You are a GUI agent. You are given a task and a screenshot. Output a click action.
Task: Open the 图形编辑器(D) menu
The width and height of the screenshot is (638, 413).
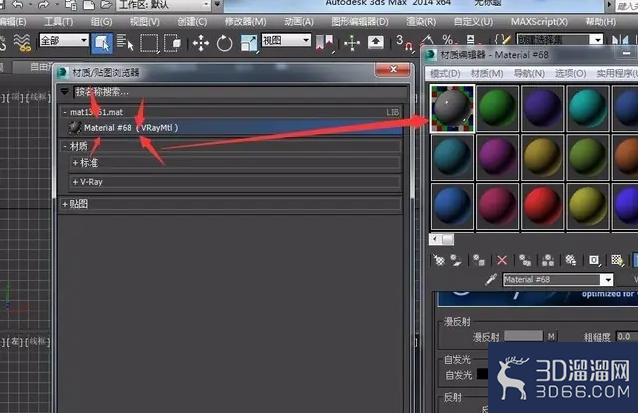pos(360,21)
